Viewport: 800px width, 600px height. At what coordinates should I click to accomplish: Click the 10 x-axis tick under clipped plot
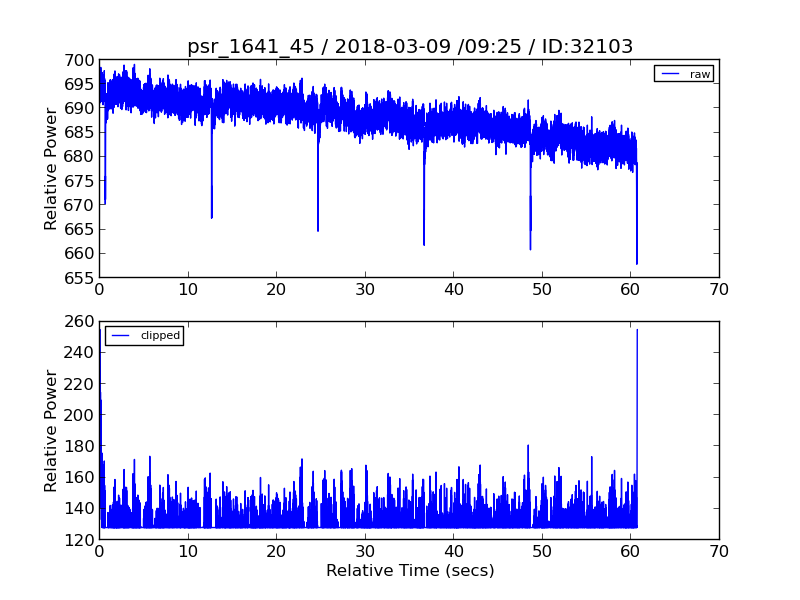[188, 552]
